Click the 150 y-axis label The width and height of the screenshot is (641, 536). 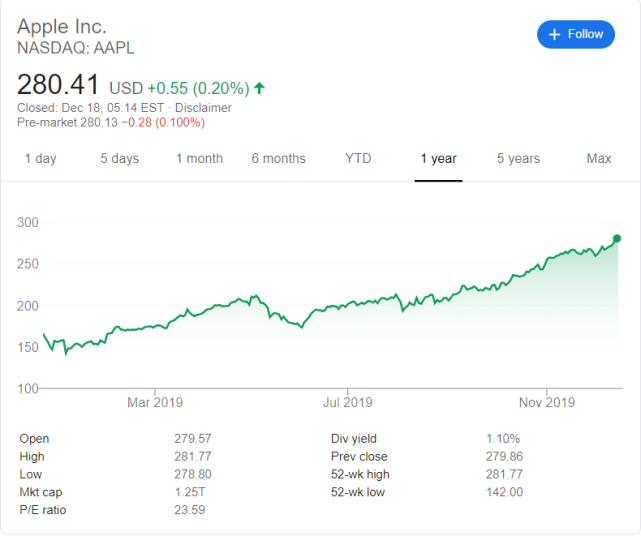pos(28,347)
